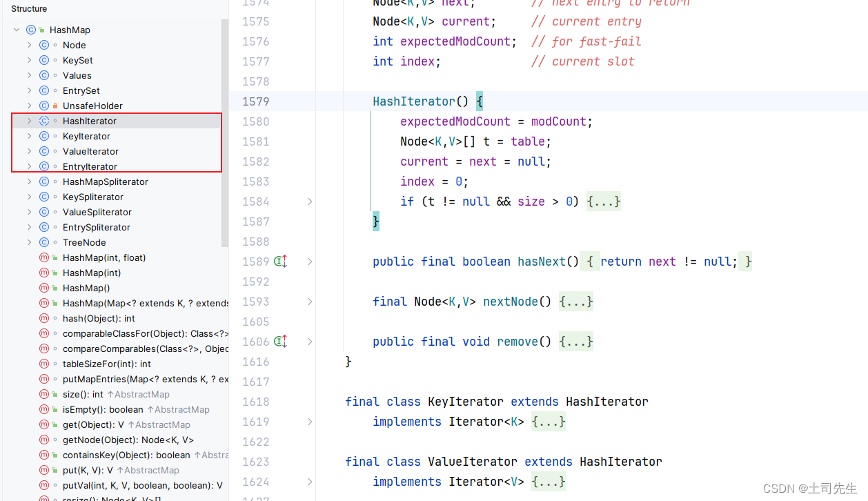This screenshot has height=501, width=868.
Task: Expand the Node class in Structure panel
Action: point(29,45)
